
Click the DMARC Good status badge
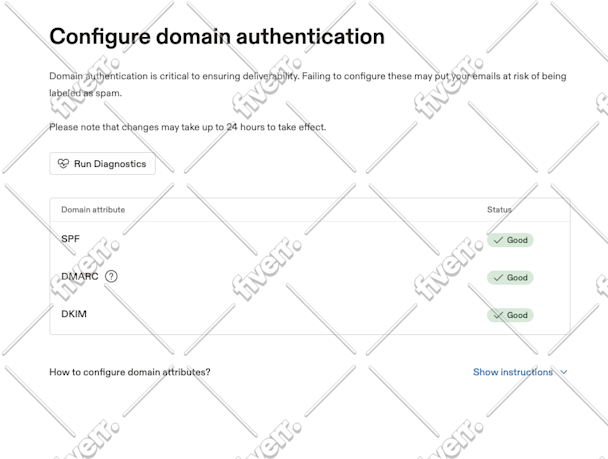click(x=510, y=278)
